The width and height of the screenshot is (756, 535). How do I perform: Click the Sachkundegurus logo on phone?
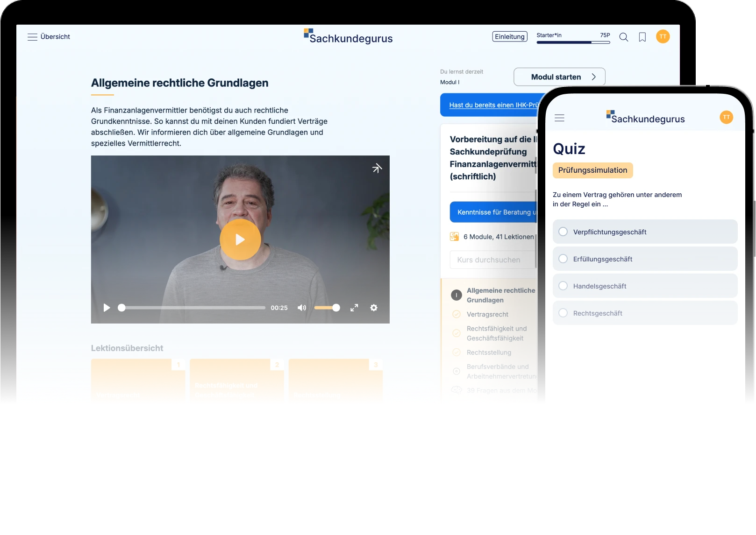tap(645, 117)
